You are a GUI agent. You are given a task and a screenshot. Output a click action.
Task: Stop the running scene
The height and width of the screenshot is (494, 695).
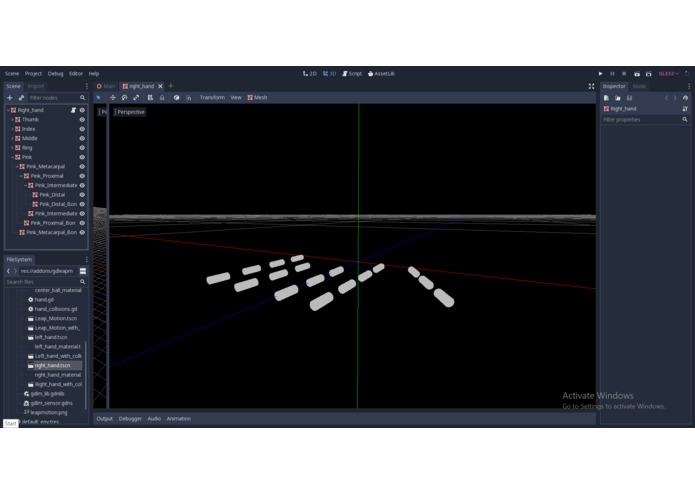[x=624, y=74]
